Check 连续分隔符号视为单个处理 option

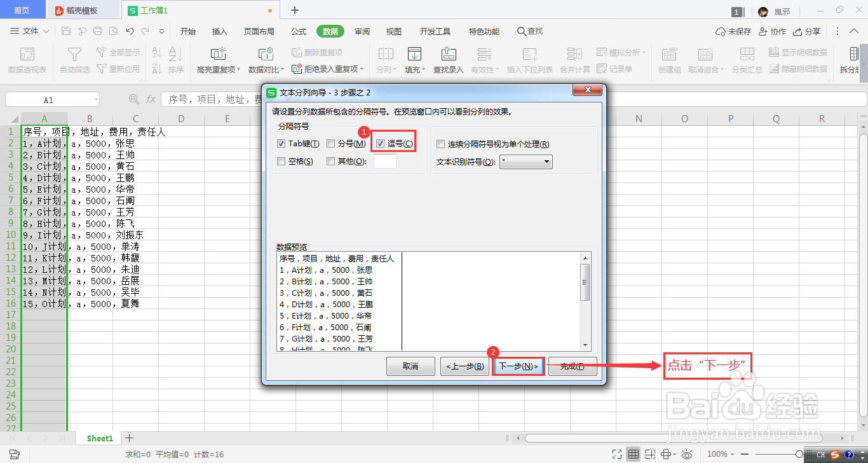441,144
